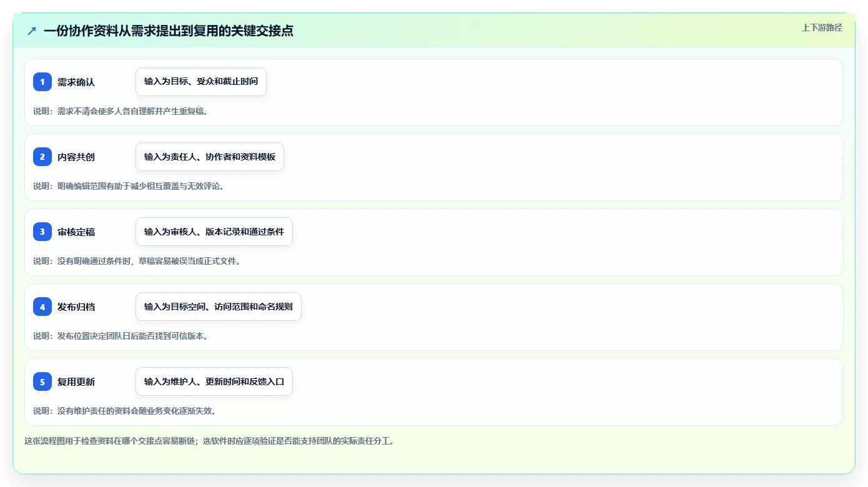This screenshot has height=487, width=868.
Task: Select step number badge 5
Action: [42, 381]
